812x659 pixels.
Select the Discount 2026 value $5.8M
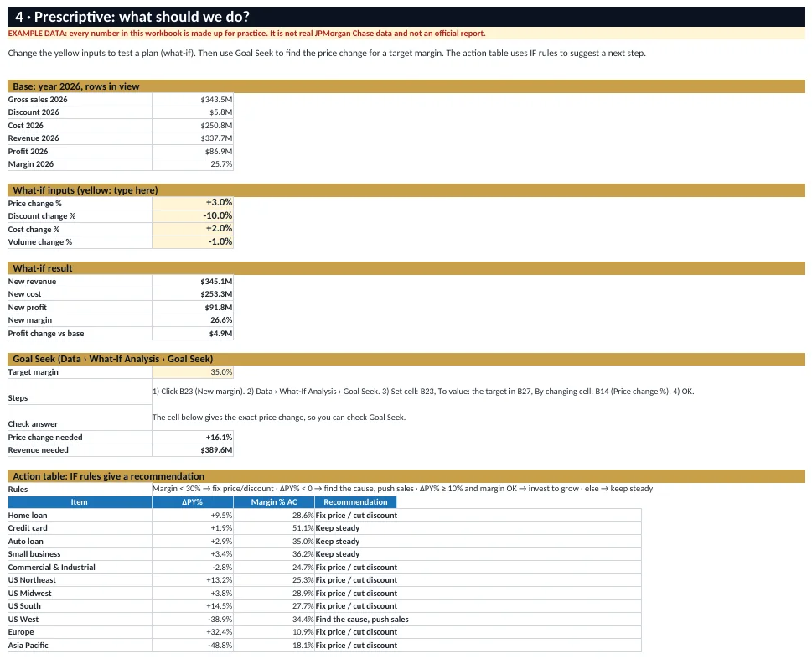click(x=193, y=112)
